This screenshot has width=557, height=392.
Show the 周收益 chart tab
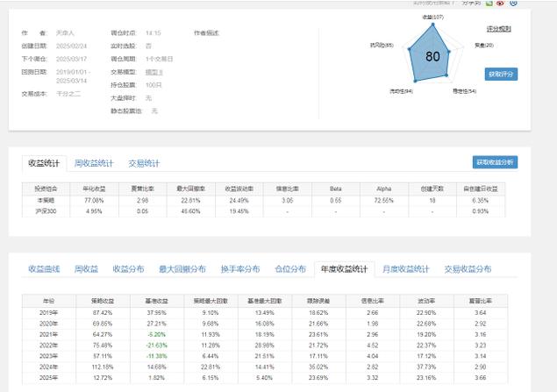point(87,269)
